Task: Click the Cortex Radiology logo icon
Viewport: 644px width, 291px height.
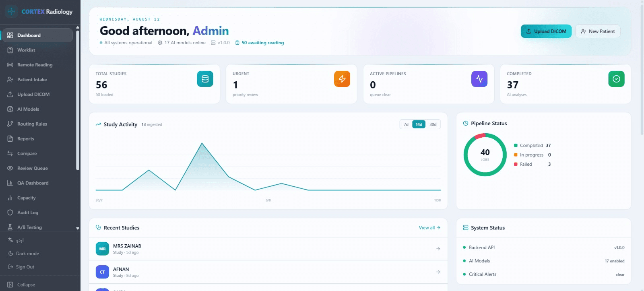Action: (11, 12)
